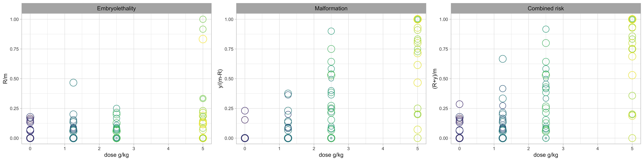Image resolution: width=644 pixels, height=161 pixels.
Task: Click the dose g/kg label under Combined risk
Action: coord(546,155)
